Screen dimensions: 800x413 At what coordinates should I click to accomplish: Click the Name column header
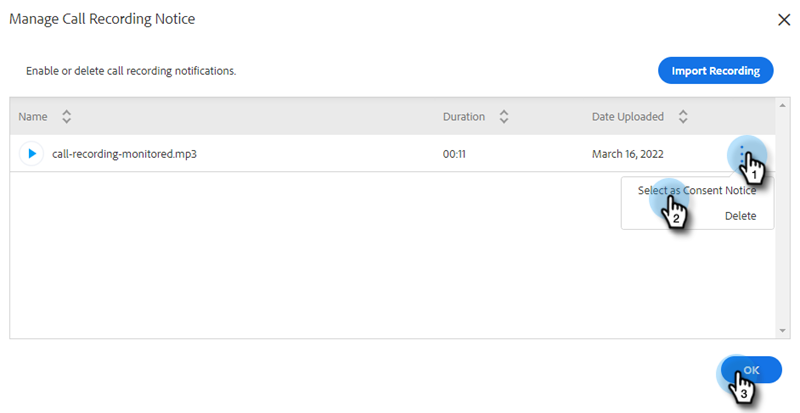point(33,116)
